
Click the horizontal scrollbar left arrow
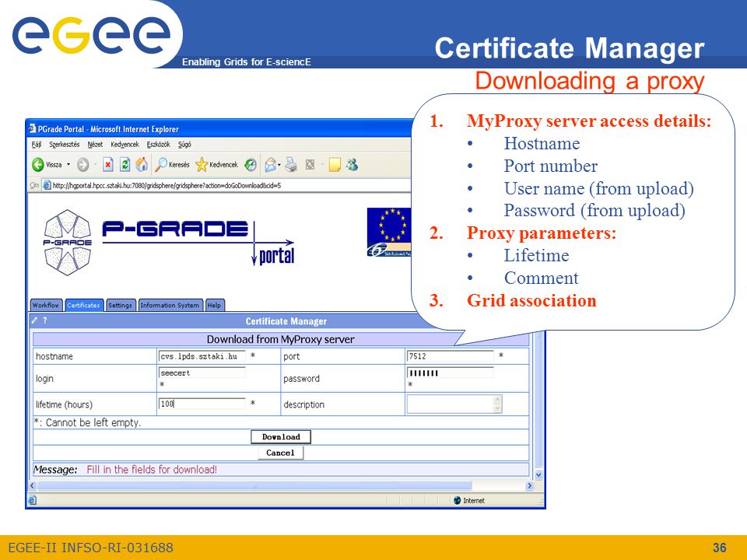[33, 485]
